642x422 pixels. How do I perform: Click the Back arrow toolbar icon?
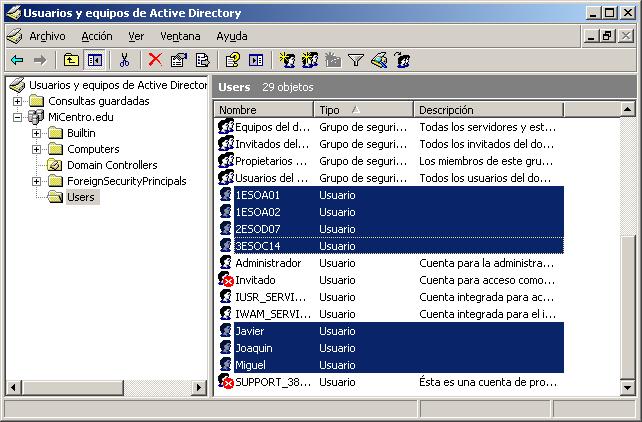[17, 61]
